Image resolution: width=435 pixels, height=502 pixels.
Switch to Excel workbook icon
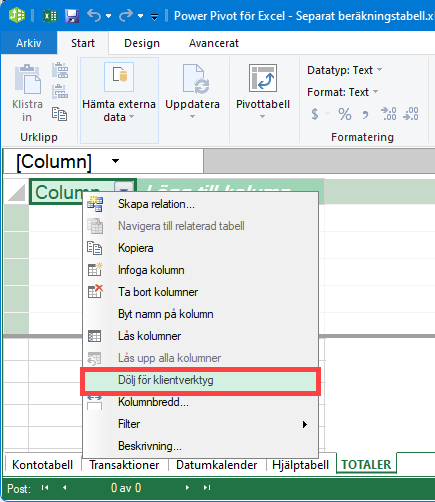pyautogui.click(x=50, y=16)
